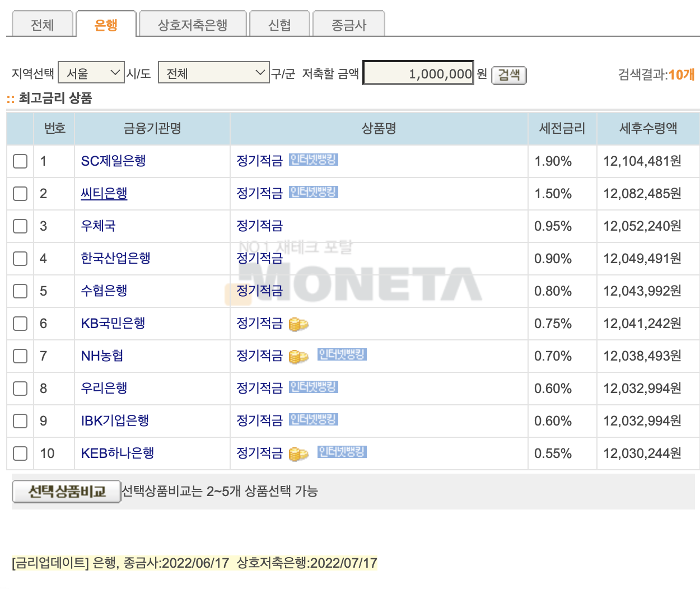Open 정기적금 product in 우리은행 row
This screenshot has height=589, width=700.
(x=260, y=389)
